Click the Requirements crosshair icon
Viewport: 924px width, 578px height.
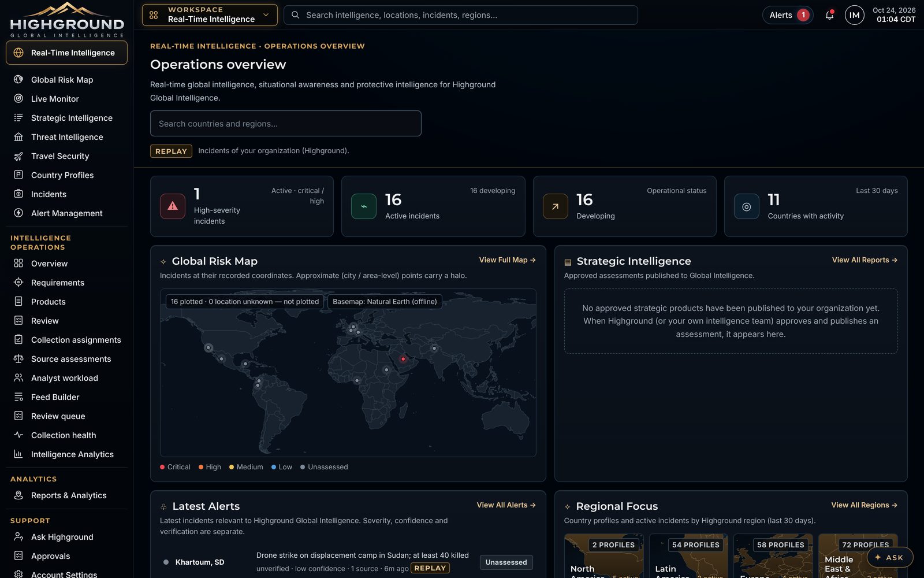tap(18, 283)
